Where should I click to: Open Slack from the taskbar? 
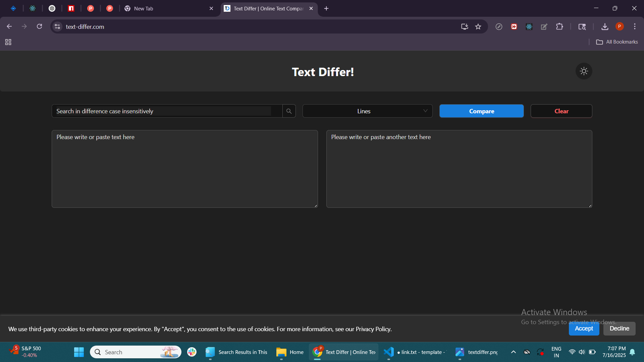click(x=192, y=352)
